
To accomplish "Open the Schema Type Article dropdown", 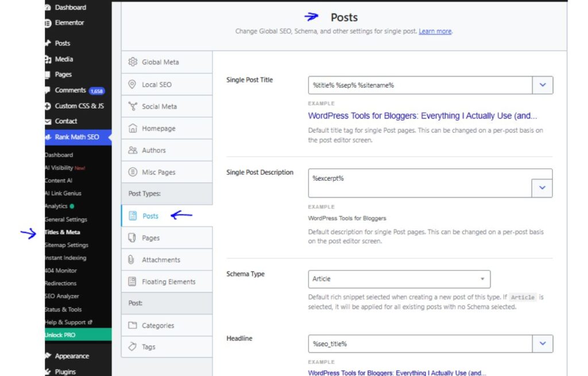I will 399,279.
